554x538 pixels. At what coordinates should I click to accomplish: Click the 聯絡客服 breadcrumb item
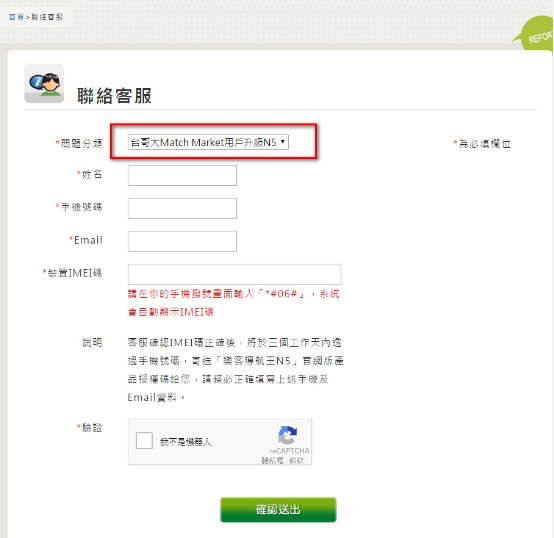[47, 17]
